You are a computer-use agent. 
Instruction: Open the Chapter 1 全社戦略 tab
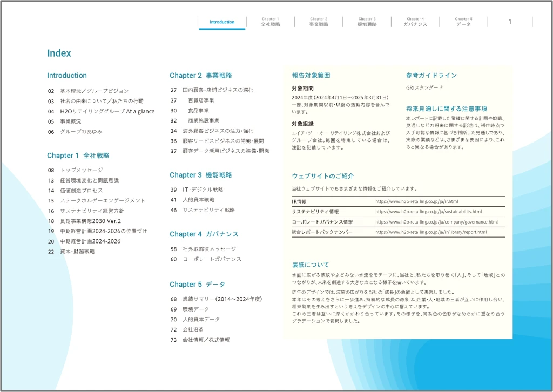point(270,22)
